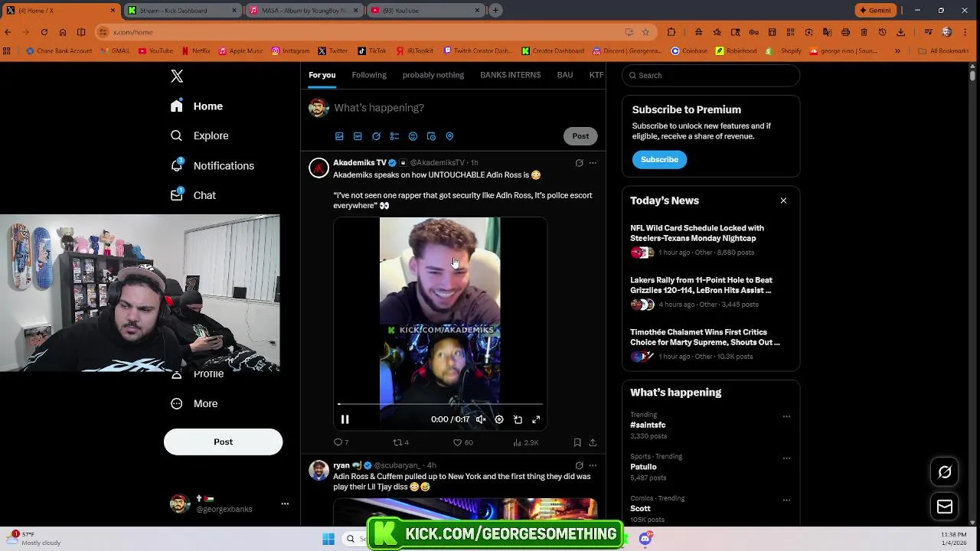Open Chat in the sidebar
980x551 pixels.
point(194,195)
